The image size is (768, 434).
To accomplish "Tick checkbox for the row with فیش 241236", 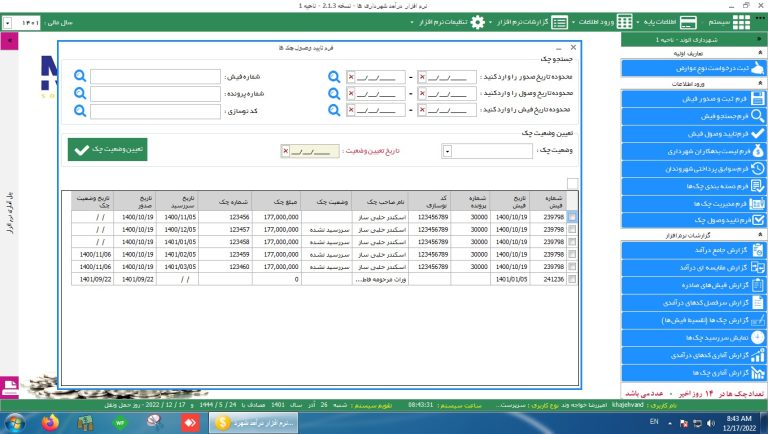I will tap(573, 280).
